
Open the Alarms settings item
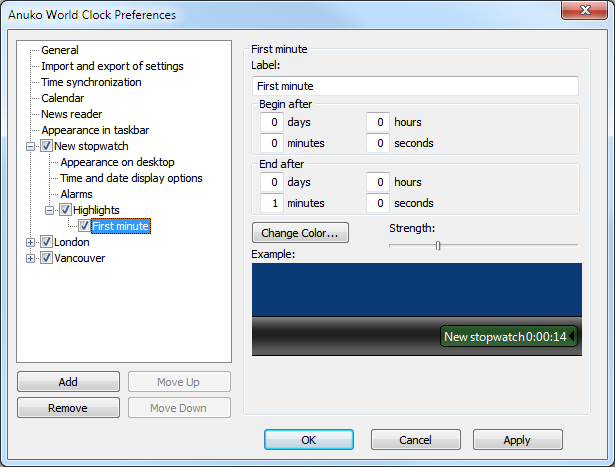pyautogui.click(x=76, y=194)
